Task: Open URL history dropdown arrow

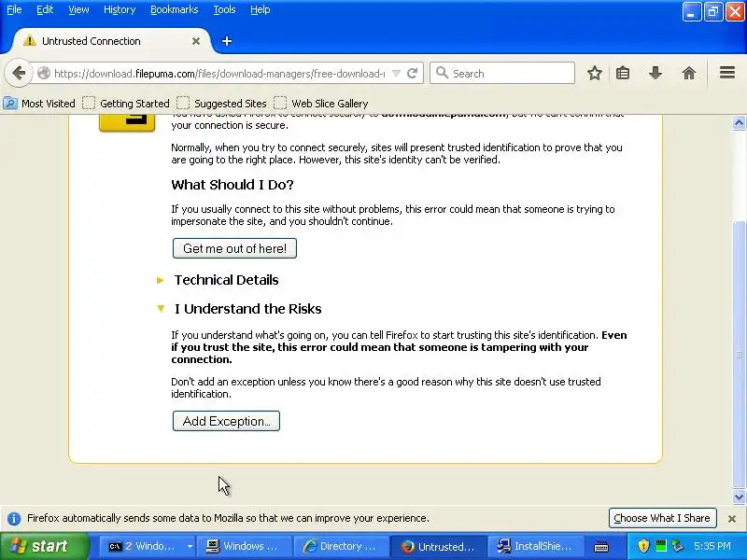Action: (x=396, y=74)
